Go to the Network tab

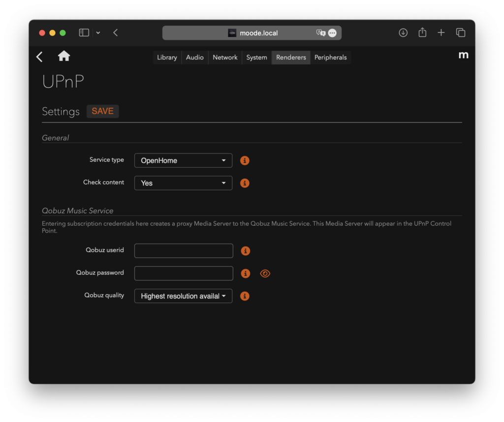[x=225, y=58]
